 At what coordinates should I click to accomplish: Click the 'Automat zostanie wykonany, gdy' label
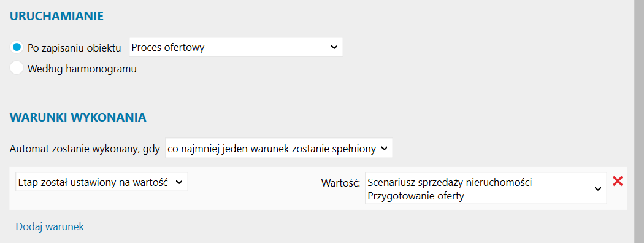[x=85, y=149]
